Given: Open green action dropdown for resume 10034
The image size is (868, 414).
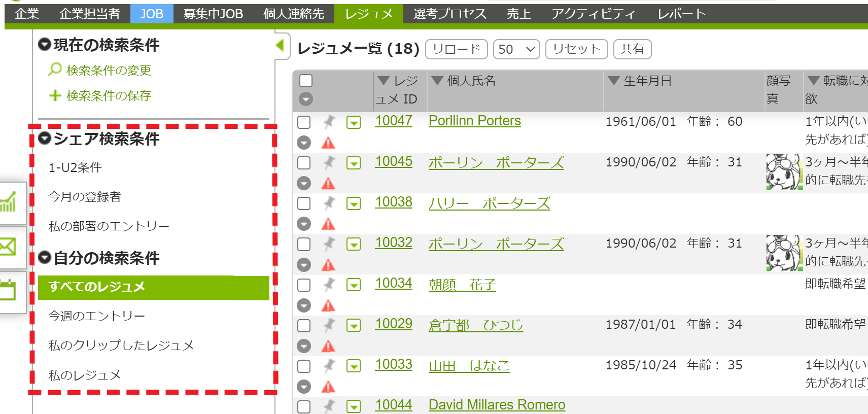Looking at the screenshot, I should 354,285.
